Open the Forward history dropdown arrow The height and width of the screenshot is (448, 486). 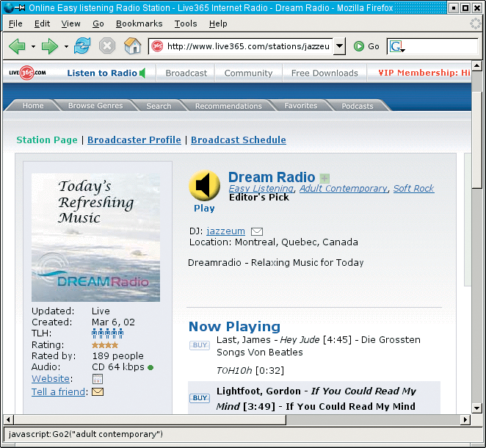[x=66, y=47]
